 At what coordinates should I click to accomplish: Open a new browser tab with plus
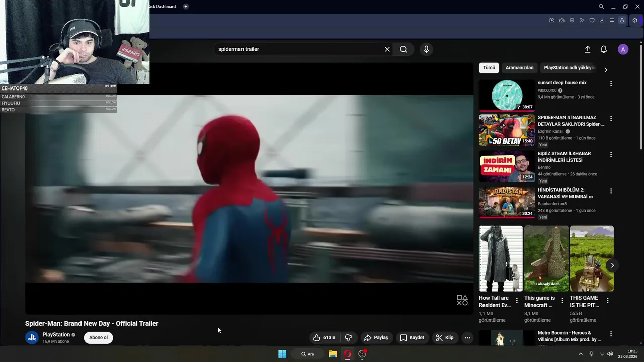point(186,7)
